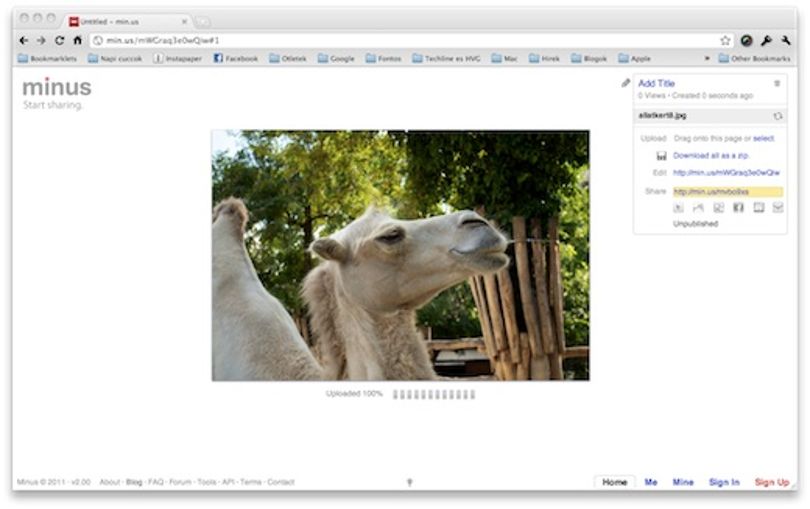Select the yellow Share URL field
This screenshot has width=810, height=509.
pyautogui.click(x=727, y=192)
